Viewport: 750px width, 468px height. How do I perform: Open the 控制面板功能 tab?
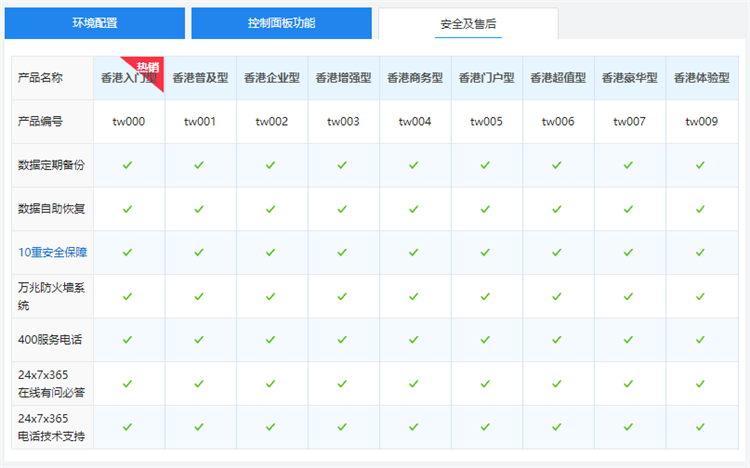281,22
